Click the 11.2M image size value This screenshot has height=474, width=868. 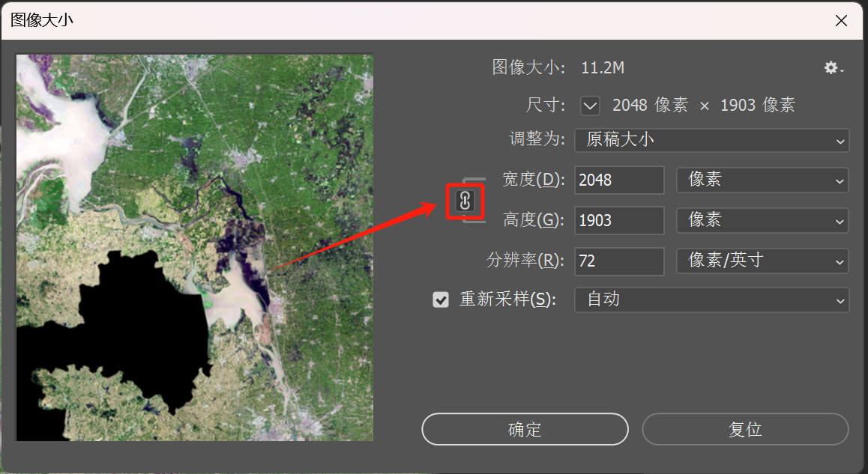[603, 68]
